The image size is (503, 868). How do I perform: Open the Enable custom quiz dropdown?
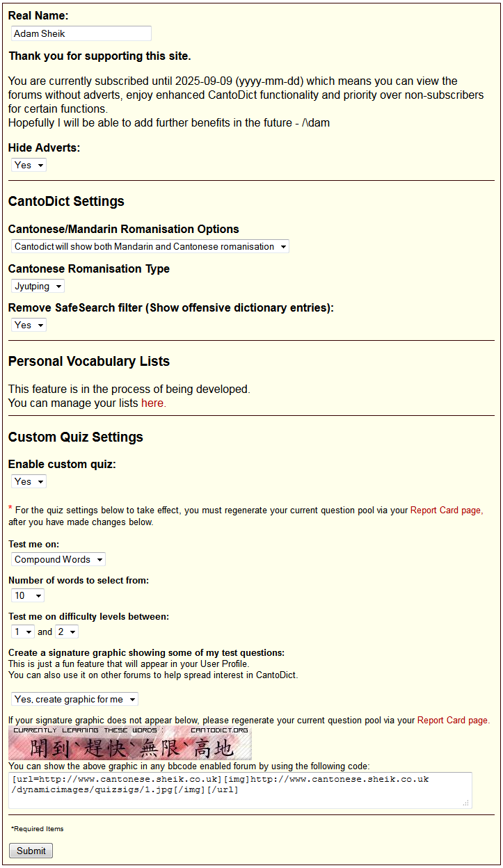pyautogui.click(x=29, y=481)
